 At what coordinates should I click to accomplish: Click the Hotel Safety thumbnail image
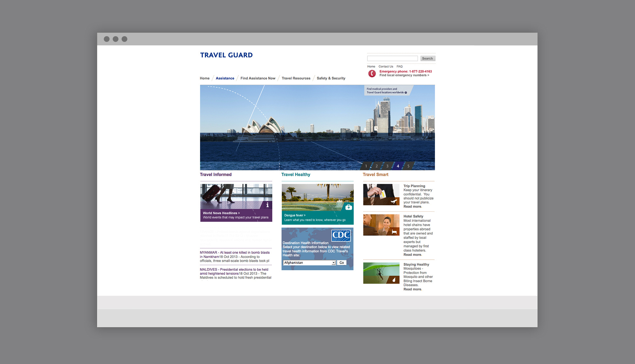[381, 225]
